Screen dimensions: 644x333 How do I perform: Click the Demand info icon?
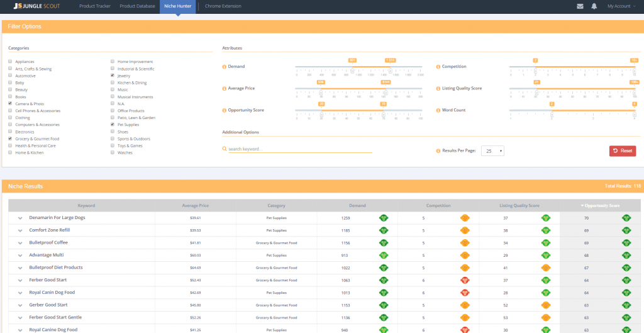225,67
